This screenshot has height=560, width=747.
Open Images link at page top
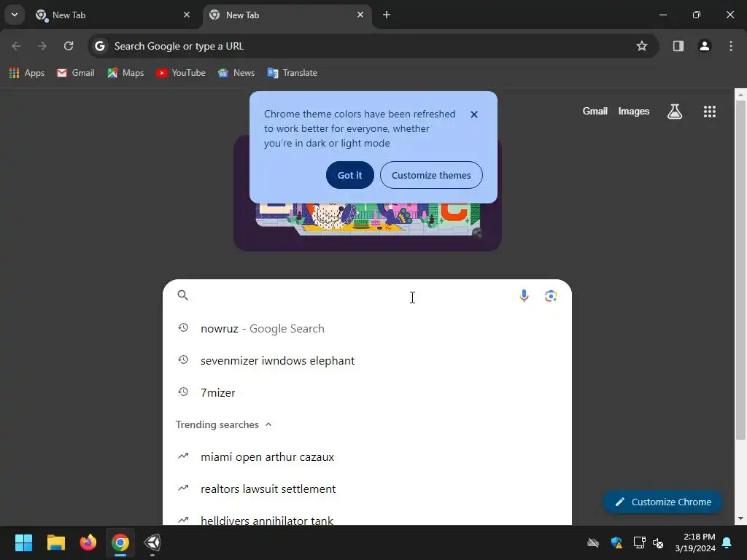634,111
